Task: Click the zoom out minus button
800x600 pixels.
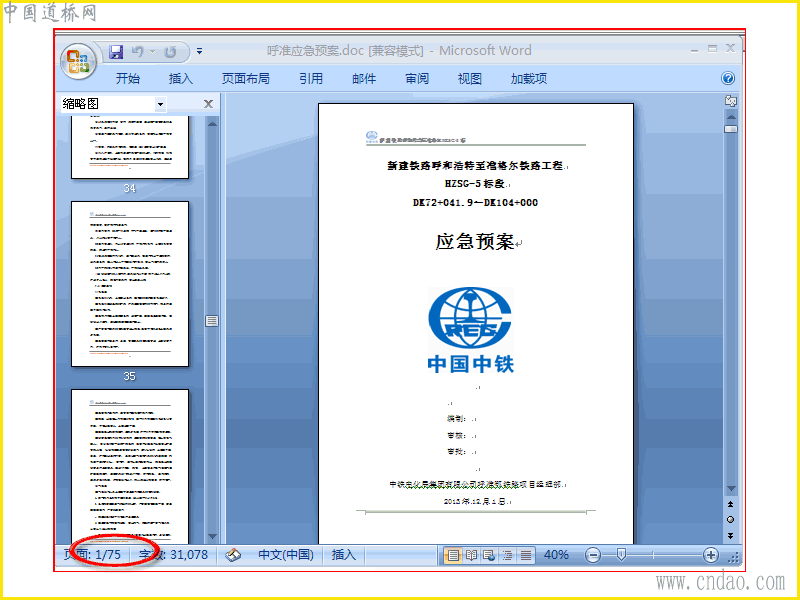Action: [x=592, y=555]
